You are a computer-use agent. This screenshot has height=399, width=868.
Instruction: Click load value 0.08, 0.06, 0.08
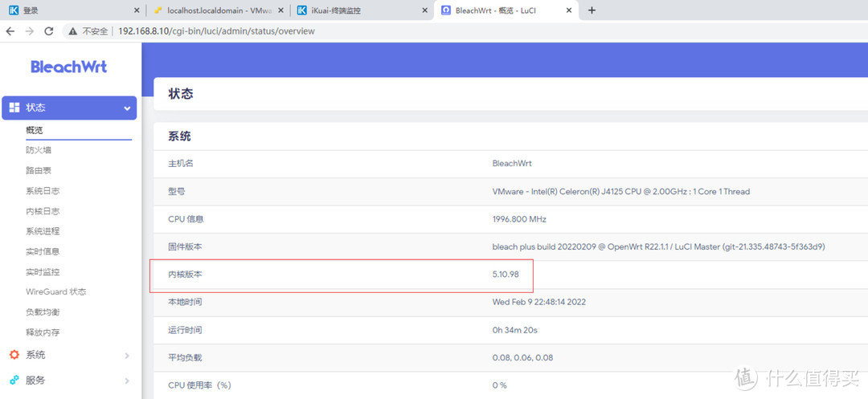(x=522, y=357)
